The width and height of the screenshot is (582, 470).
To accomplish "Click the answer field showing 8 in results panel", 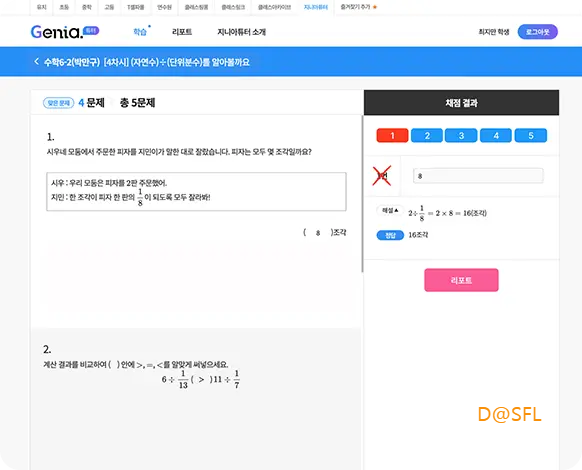I will (x=478, y=176).
